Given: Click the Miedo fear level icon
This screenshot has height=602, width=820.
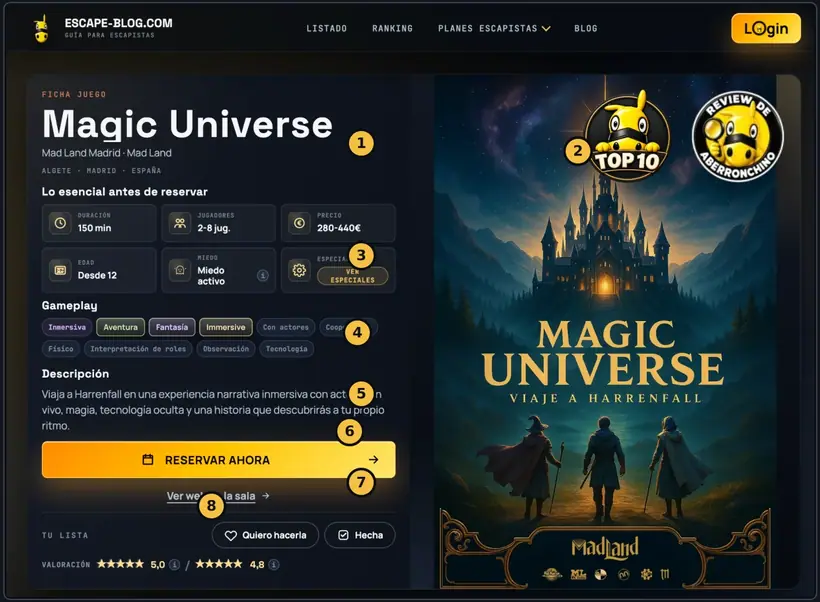Looking at the screenshot, I should (x=180, y=270).
